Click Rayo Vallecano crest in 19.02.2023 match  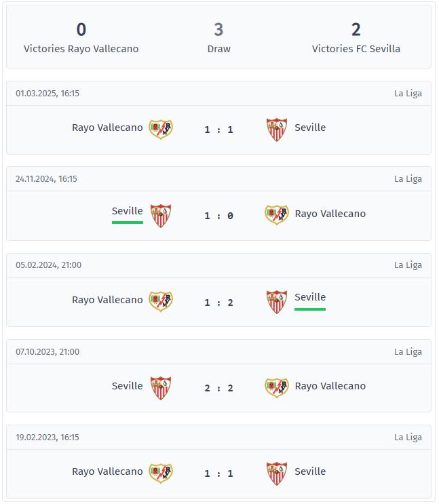click(161, 473)
